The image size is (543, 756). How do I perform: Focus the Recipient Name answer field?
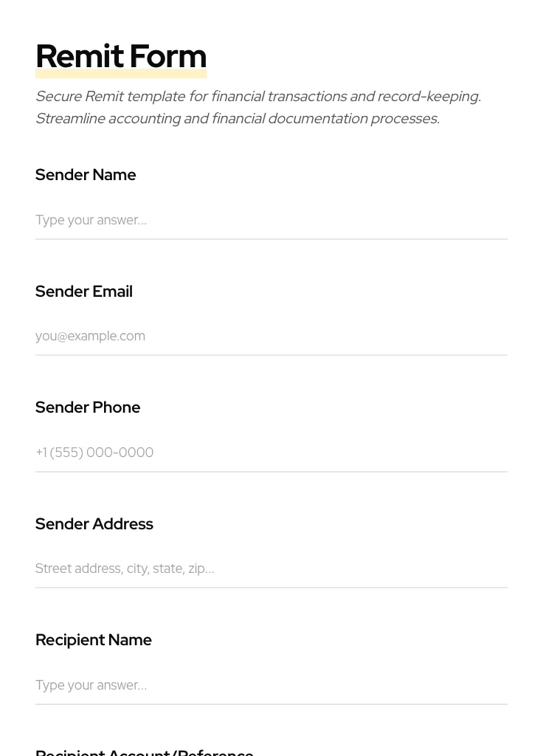[x=271, y=685]
